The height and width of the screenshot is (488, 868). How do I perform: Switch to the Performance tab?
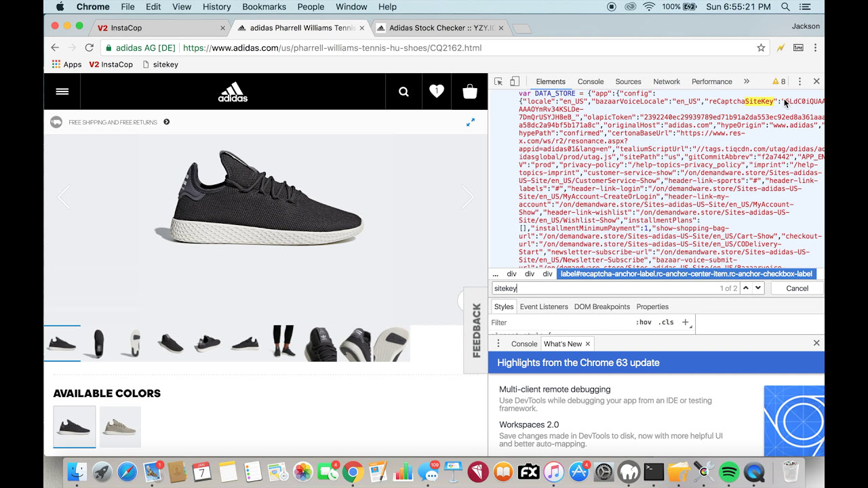[712, 81]
